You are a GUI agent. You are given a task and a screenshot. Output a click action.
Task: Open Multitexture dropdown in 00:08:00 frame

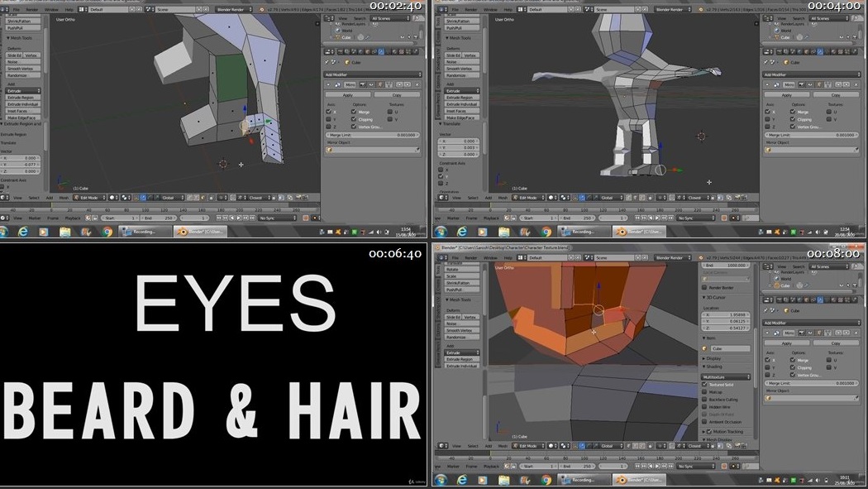point(726,377)
